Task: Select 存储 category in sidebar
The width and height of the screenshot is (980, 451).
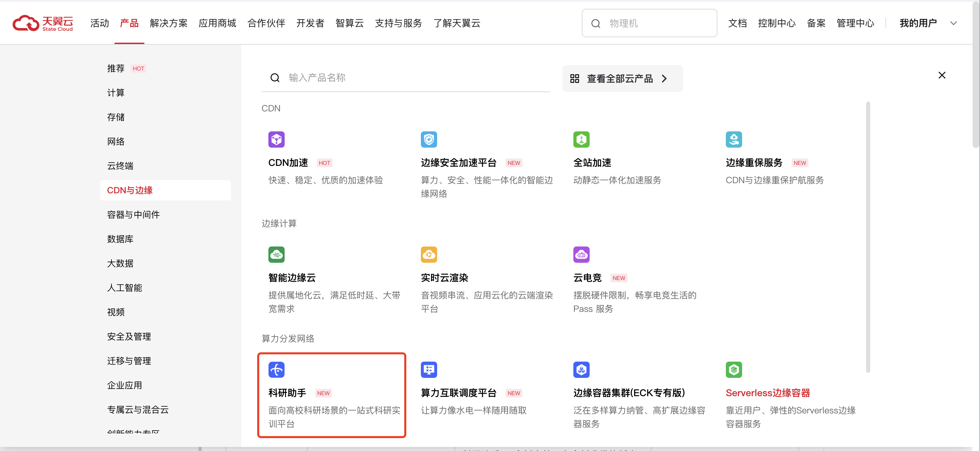Action: (x=116, y=117)
